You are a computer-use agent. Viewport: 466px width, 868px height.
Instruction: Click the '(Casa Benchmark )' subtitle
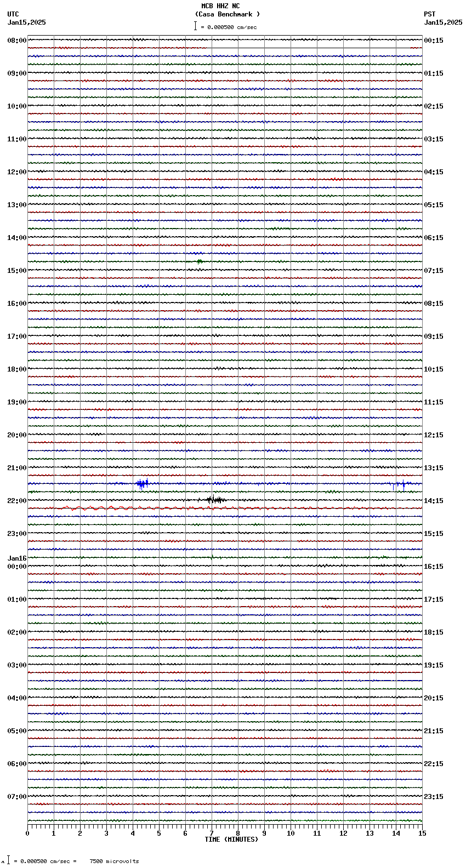coord(228,14)
